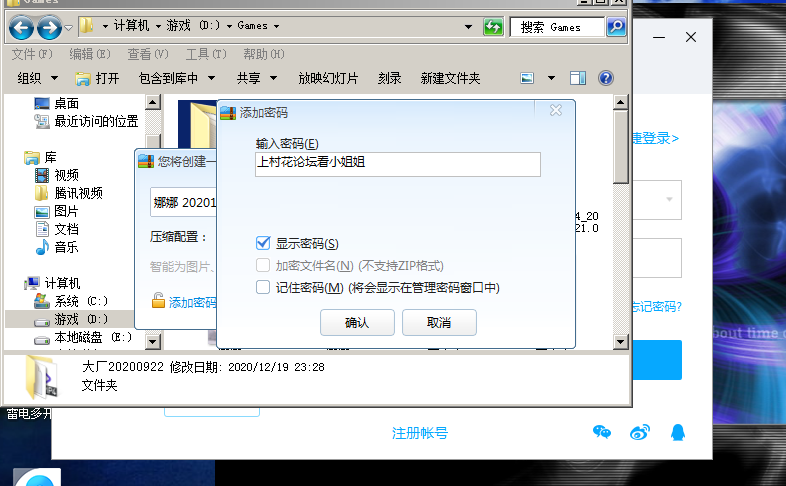
Task: Click the WeChat login icon
Action: tap(601, 432)
